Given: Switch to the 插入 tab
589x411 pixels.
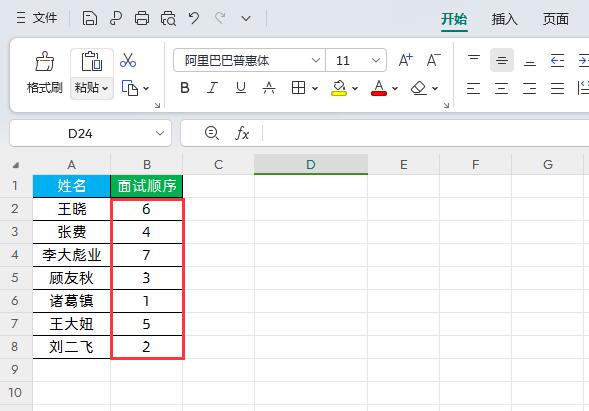Looking at the screenshot, I should click(504, 19).
